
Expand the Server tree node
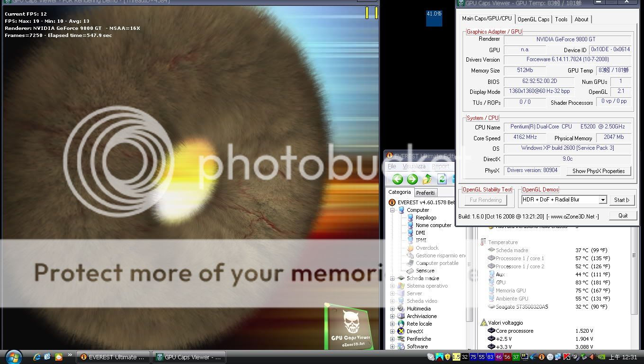(392, 293)
